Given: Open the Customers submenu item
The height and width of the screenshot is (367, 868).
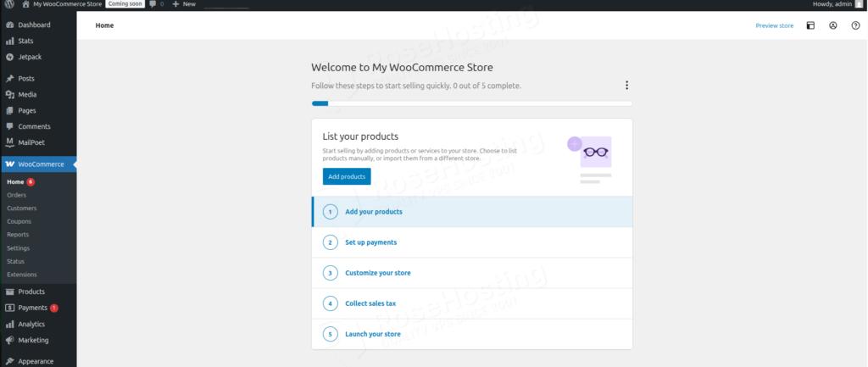Looking at the screenshot, I should 21,209.
